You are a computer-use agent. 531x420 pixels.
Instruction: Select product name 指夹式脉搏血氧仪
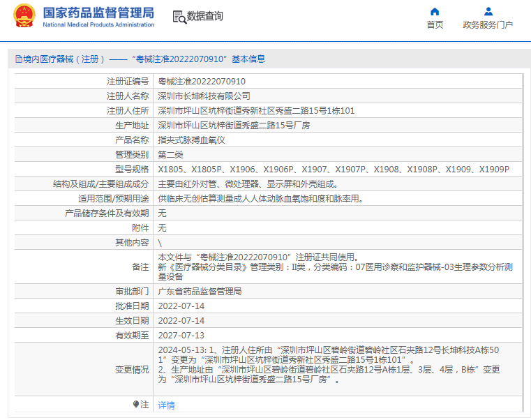191,140
